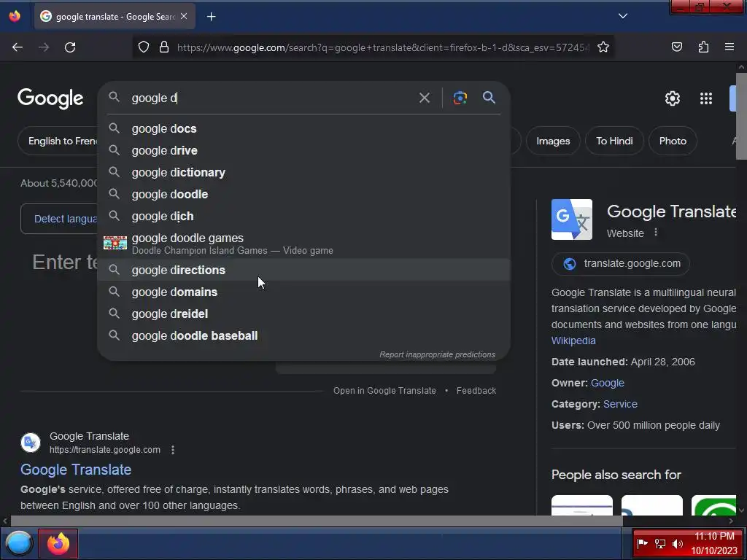Click the Firefox taskbar button
The height and width of the screenshot is (560, 747).
click(x=58, y=543)
